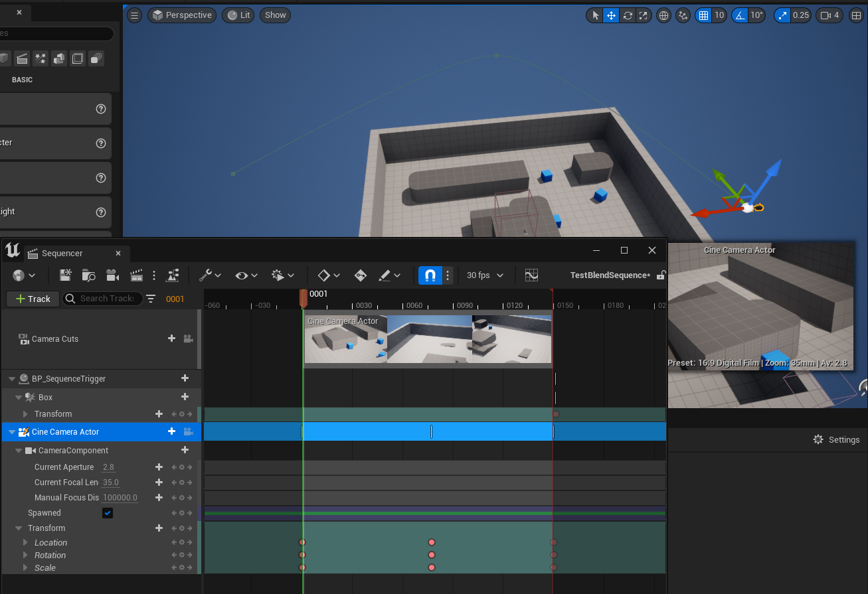Open the 30 fps frame rate dropdown
Image resolution: width=868 pixels, height=594 pixels.
tap(485, 275)
